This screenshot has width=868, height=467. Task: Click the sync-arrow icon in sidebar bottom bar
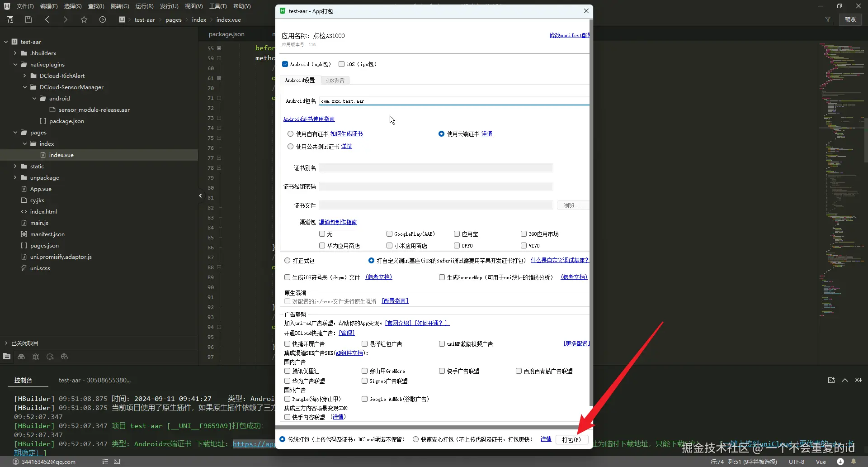(x=50, y=357)
